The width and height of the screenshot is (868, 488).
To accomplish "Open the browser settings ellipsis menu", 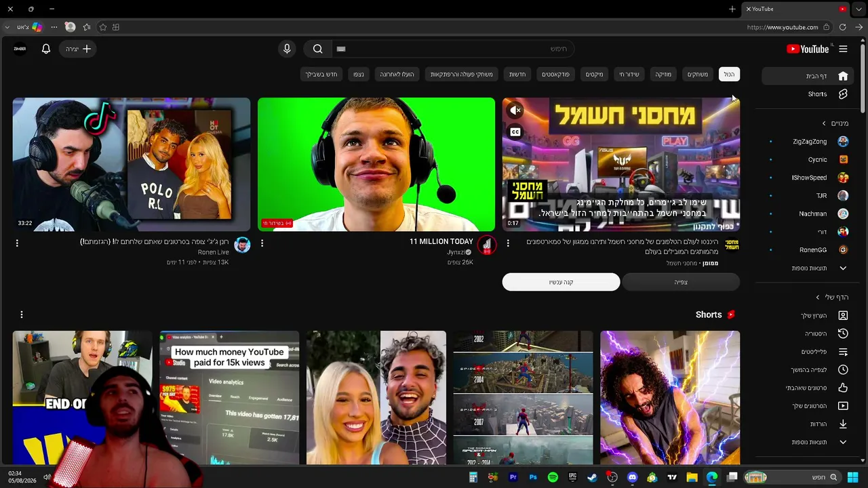I will tap(54, 27).
